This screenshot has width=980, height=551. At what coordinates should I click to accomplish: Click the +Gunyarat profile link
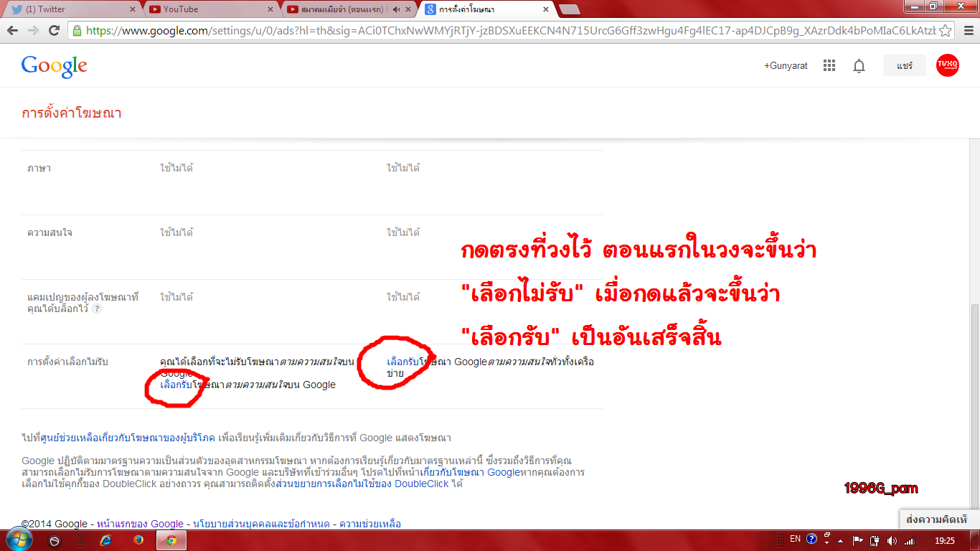[786, 65]
